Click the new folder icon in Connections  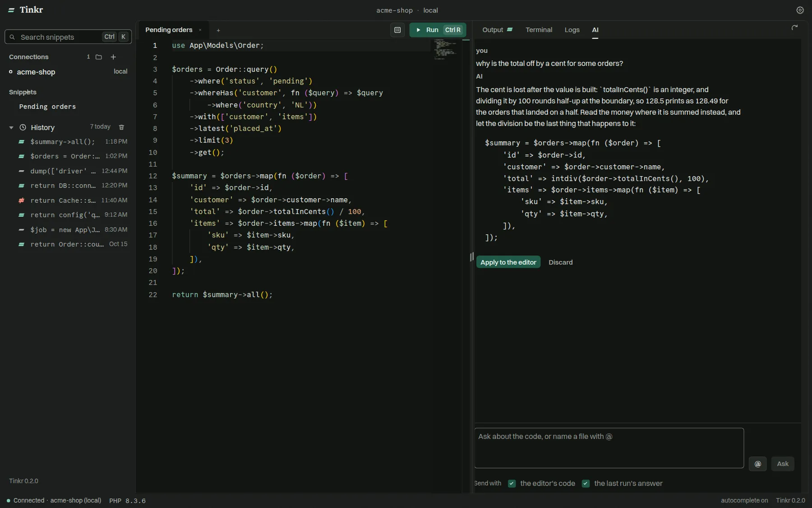coord(99,57)
